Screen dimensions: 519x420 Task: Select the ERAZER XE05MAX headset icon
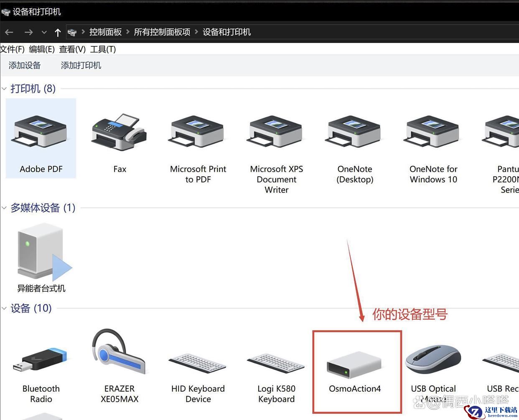[119, 354]
